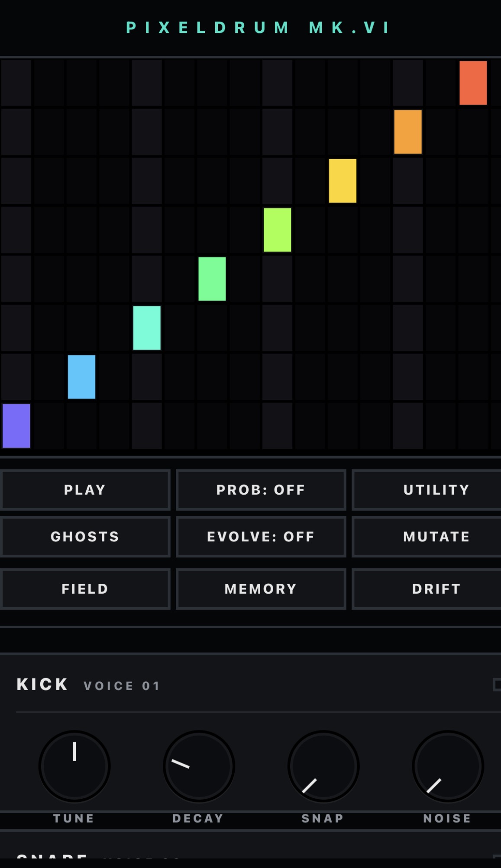Click the green lit step cell
501x868 pixels.
pos(212,279)
